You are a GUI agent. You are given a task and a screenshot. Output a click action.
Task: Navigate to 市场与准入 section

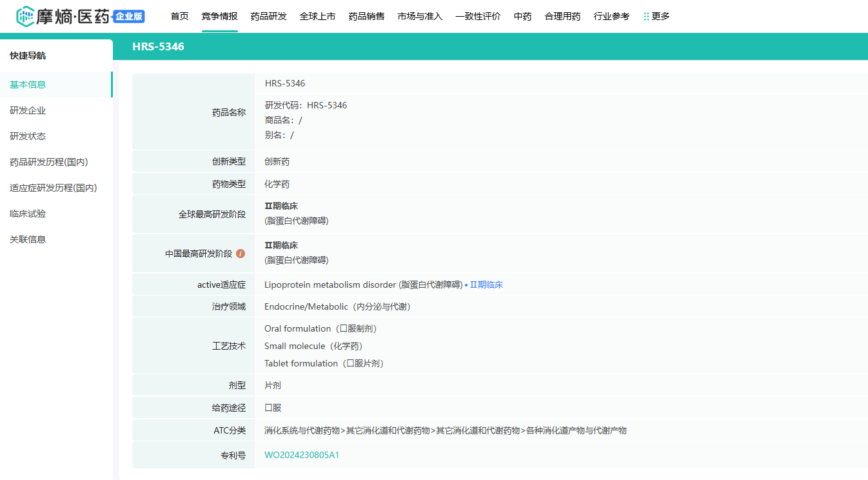[x=420, y=16]
